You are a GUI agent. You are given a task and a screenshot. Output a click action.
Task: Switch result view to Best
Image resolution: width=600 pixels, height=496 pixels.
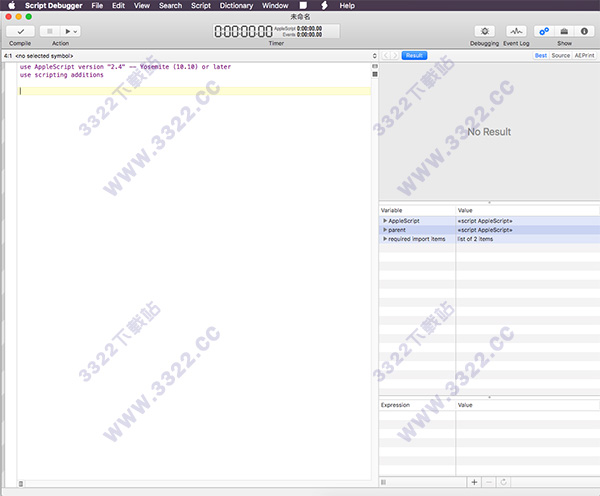click(x=541, y=56)
